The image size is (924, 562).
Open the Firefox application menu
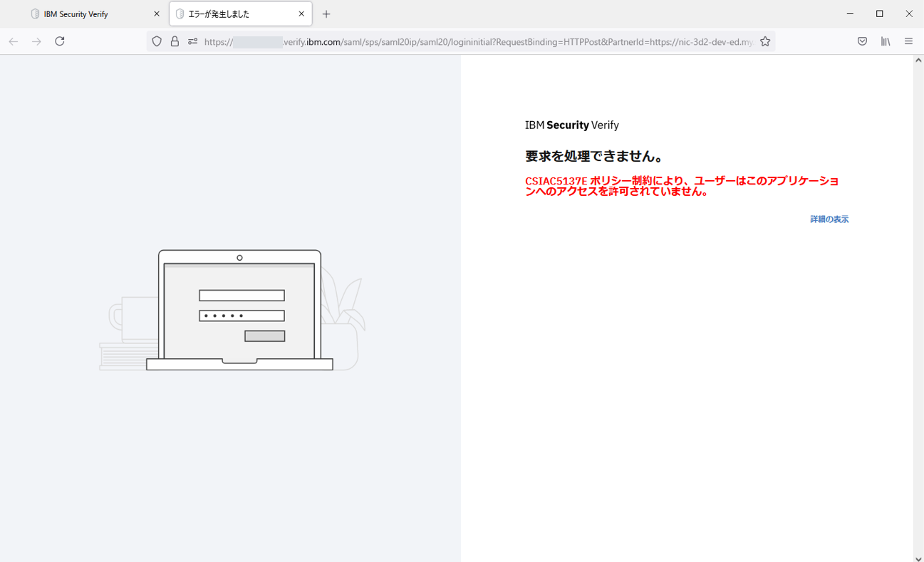click(x=908, y=41)
